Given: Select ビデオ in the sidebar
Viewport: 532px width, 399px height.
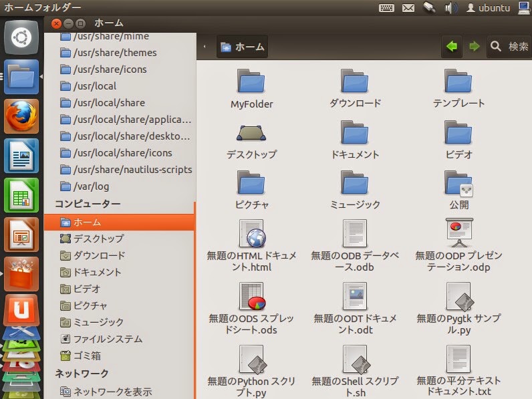Looking at the screenshot, I should coord(119,289).
